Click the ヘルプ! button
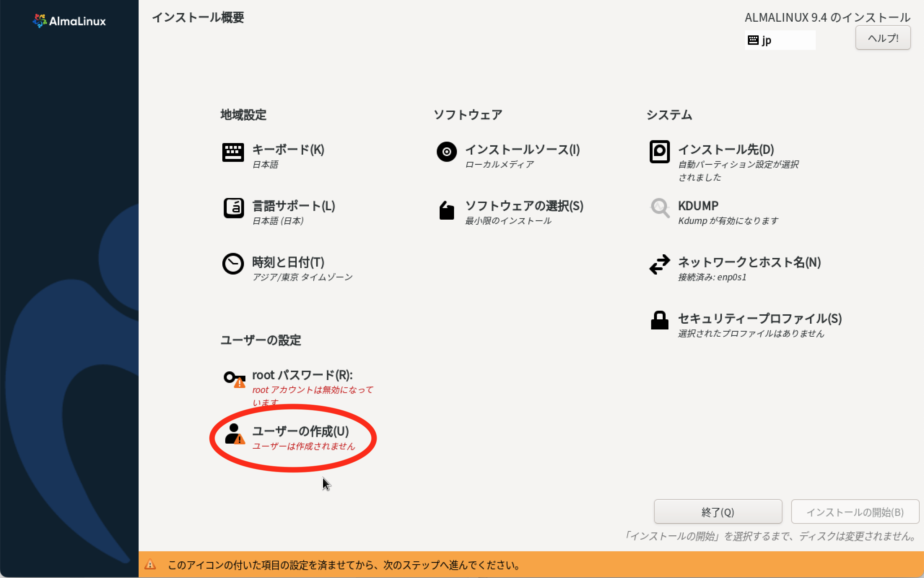The height and width of the screenshot is (578, 924). point(883,38)
